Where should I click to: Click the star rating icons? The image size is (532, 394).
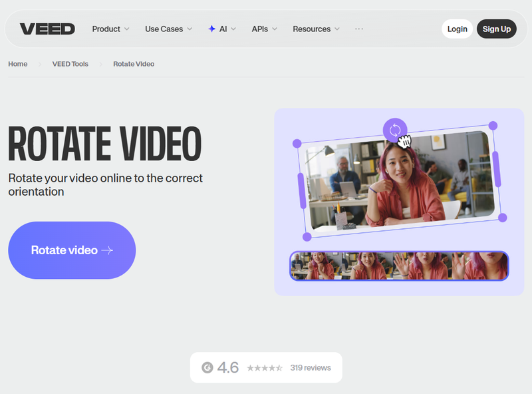pos(265,368)
